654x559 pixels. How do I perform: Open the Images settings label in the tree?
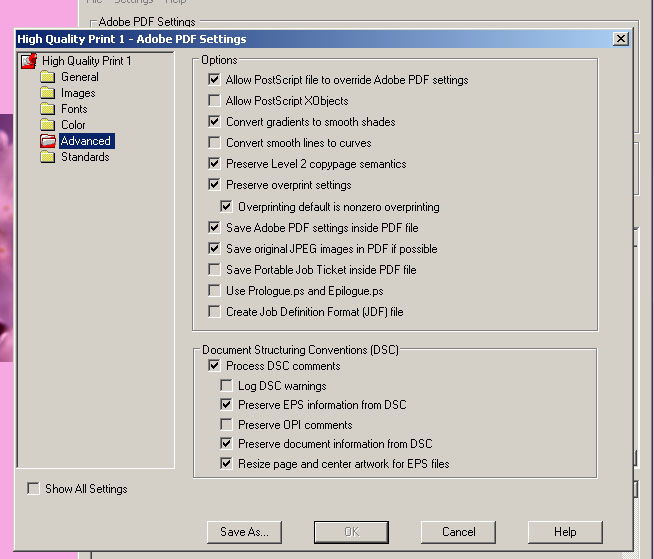(78, 93)
